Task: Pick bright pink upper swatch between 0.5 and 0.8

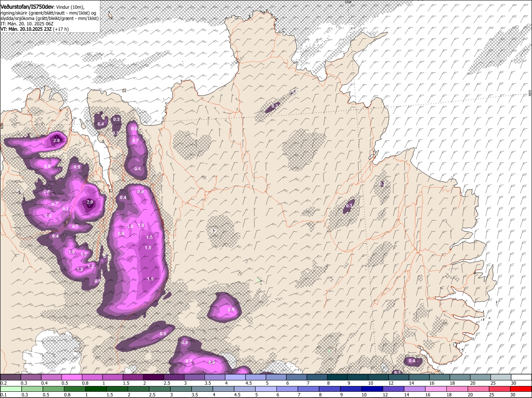Action: tap(71, 377)
